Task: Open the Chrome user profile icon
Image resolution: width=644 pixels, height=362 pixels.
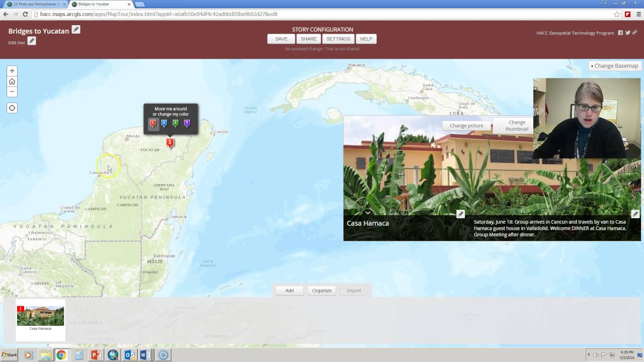Action: point(605,3)
